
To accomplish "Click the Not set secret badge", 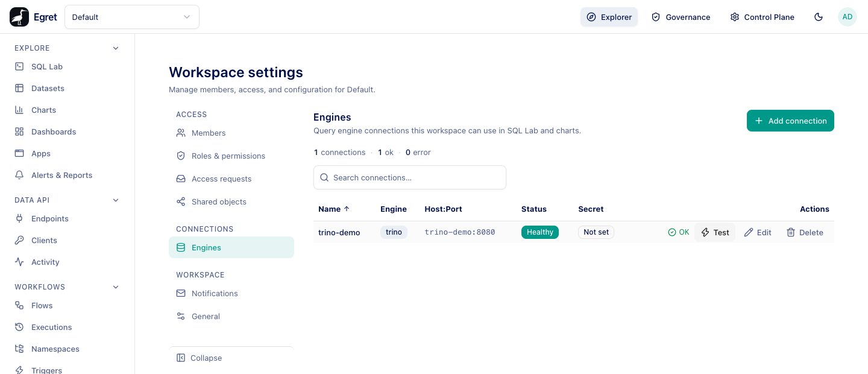I will click(596, 232).
